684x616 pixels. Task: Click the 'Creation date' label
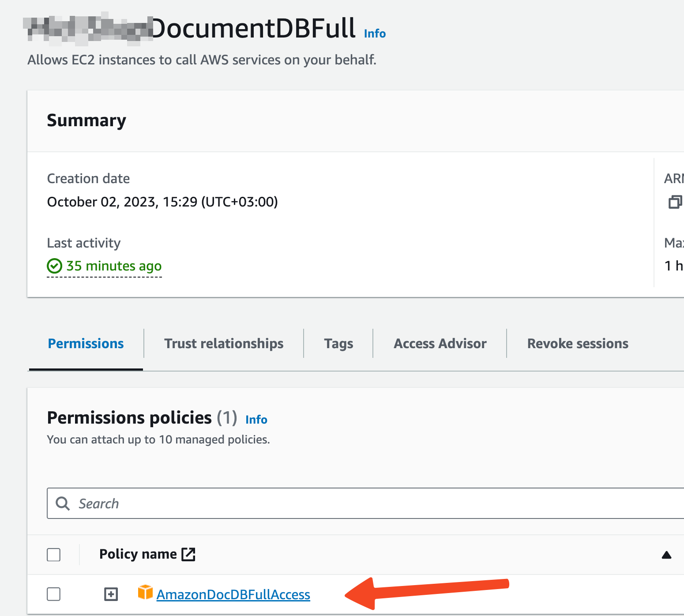click(88, 178)
